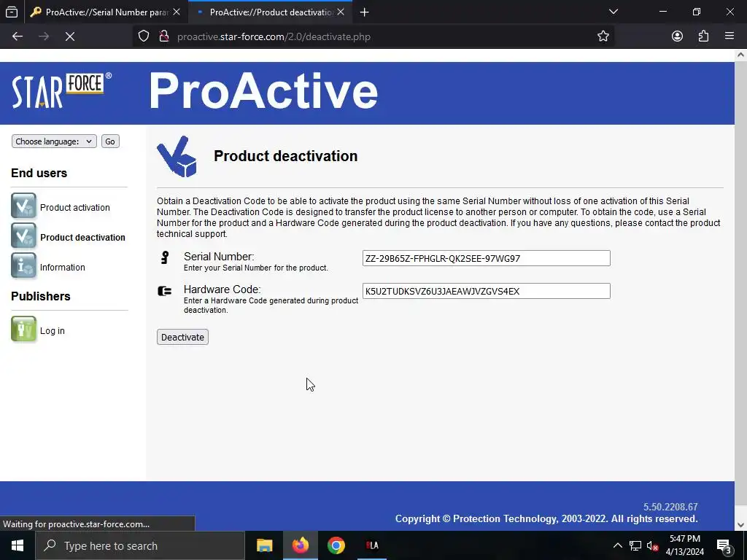
Task: Click the Hardware Code field label
Action: pos(222,289)
